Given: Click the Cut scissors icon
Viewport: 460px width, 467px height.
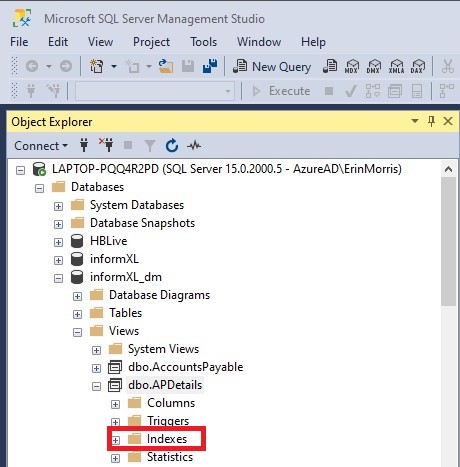Looking at the screenshot, I should (448, 66).
